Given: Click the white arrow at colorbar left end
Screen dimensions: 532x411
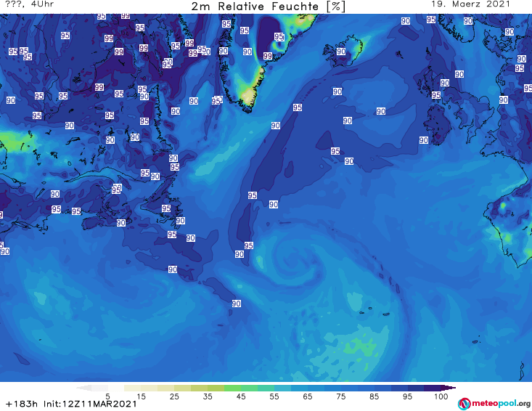Looking at the screenshot, I should (83, 388).
